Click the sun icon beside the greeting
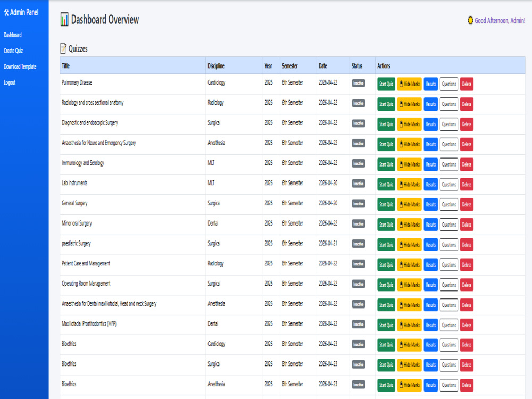 (470, 20)
